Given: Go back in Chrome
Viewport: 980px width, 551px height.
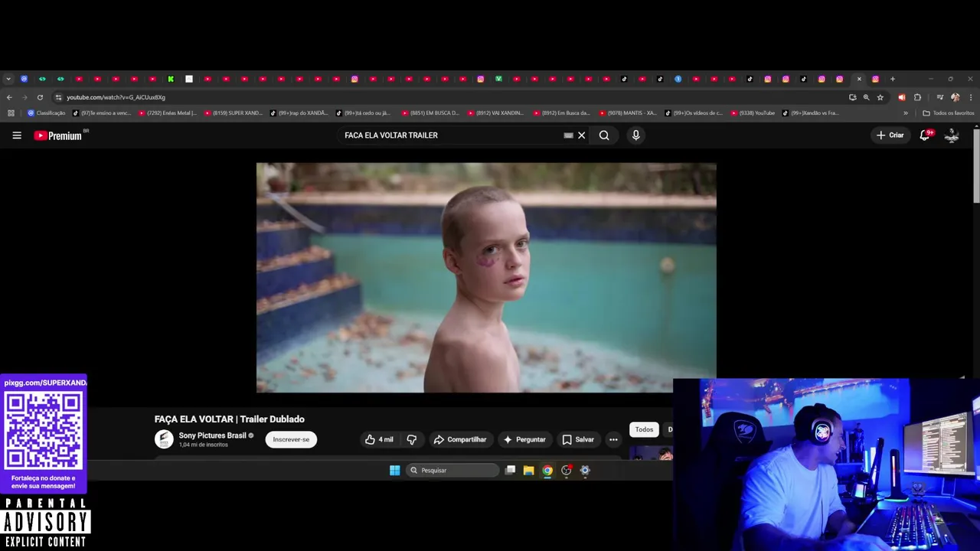Looking at the screenshot, I should pyautogui.click(x=9, y=97).
